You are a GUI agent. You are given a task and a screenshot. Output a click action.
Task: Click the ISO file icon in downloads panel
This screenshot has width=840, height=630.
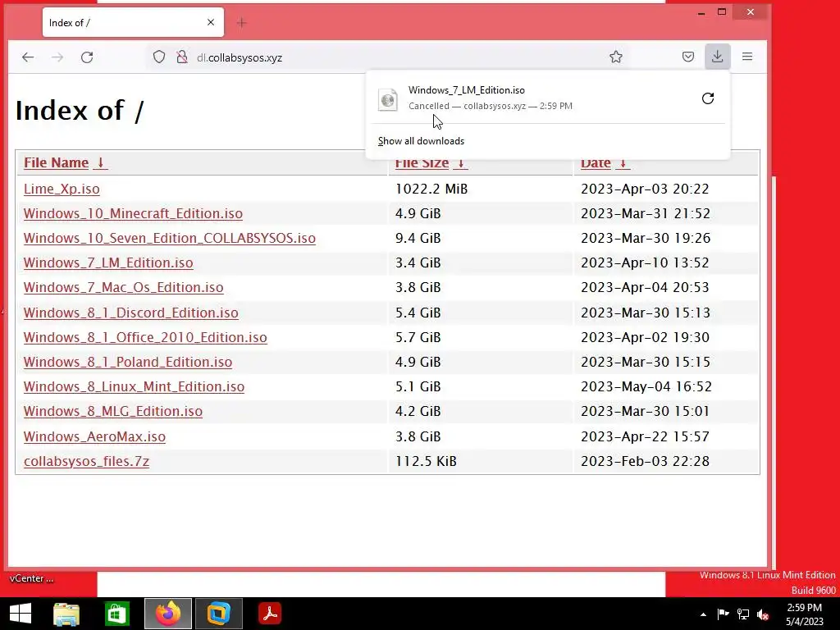(388, 99)
